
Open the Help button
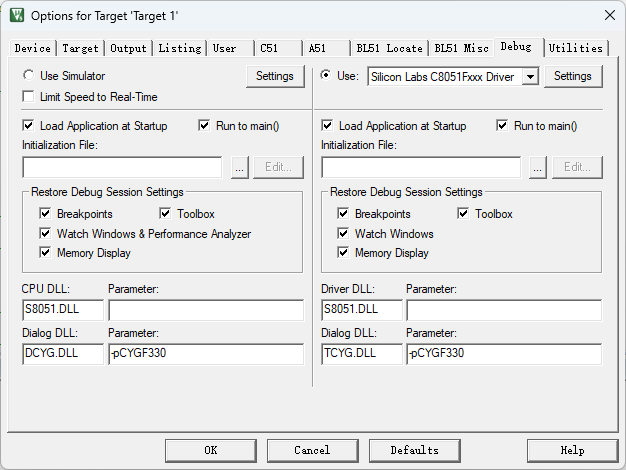point(573,451)
